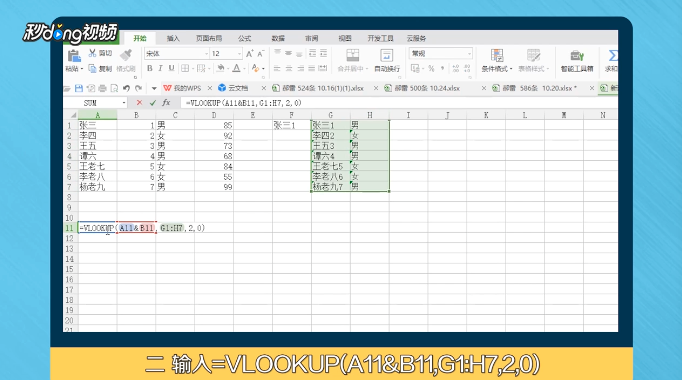Click the percent style icon

pos(431,68)
